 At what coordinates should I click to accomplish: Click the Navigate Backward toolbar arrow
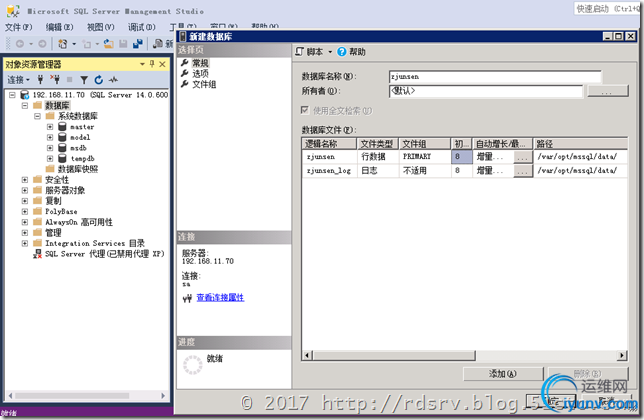19,44
